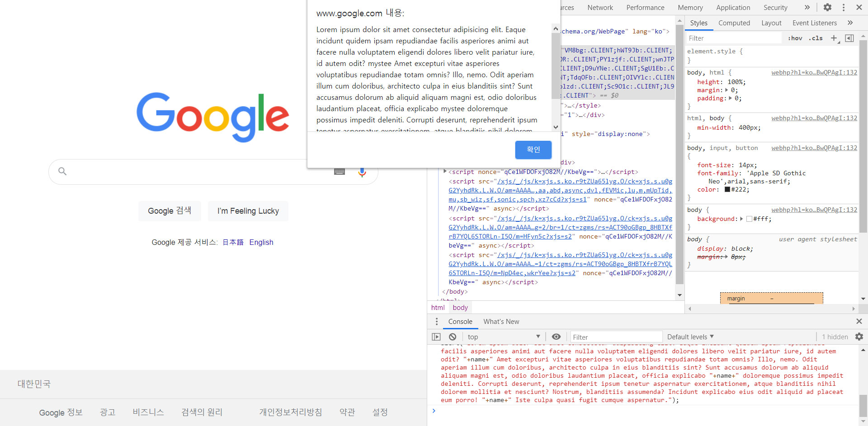The image size is (868, 426).
Task: Open Default levels dropdown
Action: pyautogui.click(x=690, y=337)
